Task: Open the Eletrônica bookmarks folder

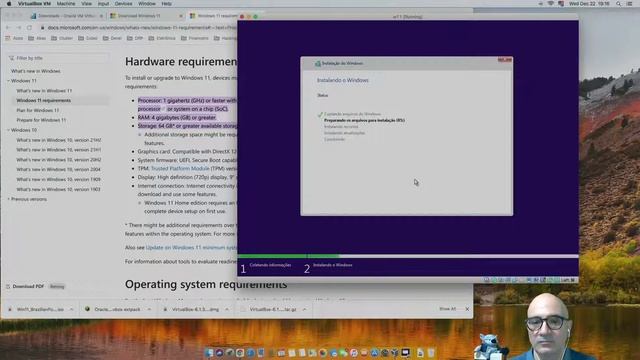Action: point(162,38)
